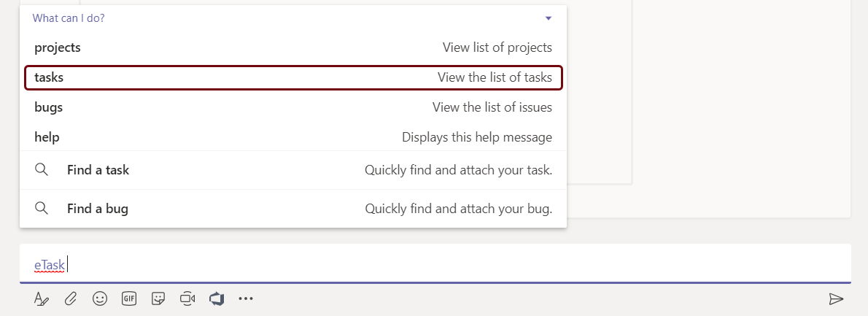Open the text Format options icon
The height and width of the screenshot is (316, 868).
tap(41, 298)
